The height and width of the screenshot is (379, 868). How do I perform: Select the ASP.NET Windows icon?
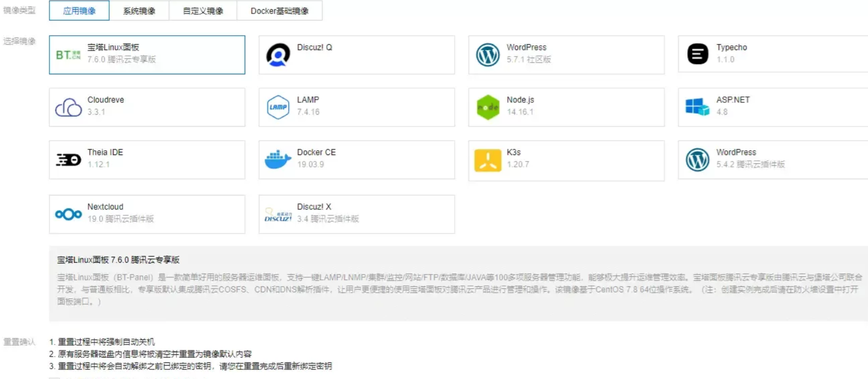(698, 107)
